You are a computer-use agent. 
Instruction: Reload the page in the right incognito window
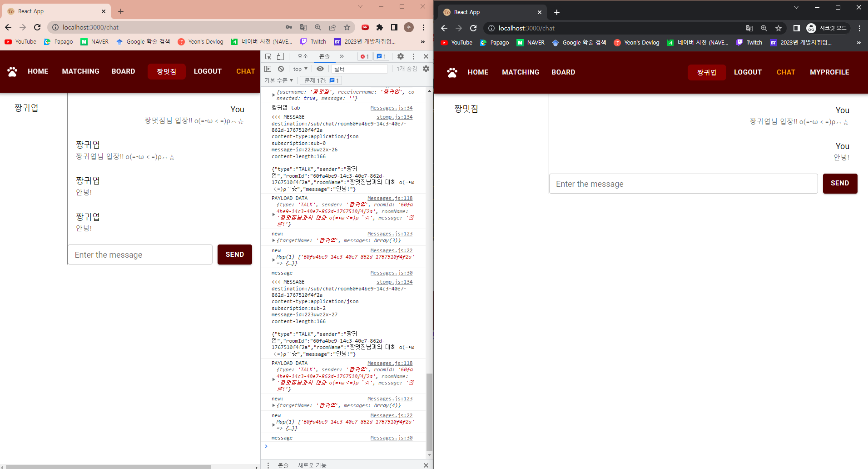click(473, 28)
